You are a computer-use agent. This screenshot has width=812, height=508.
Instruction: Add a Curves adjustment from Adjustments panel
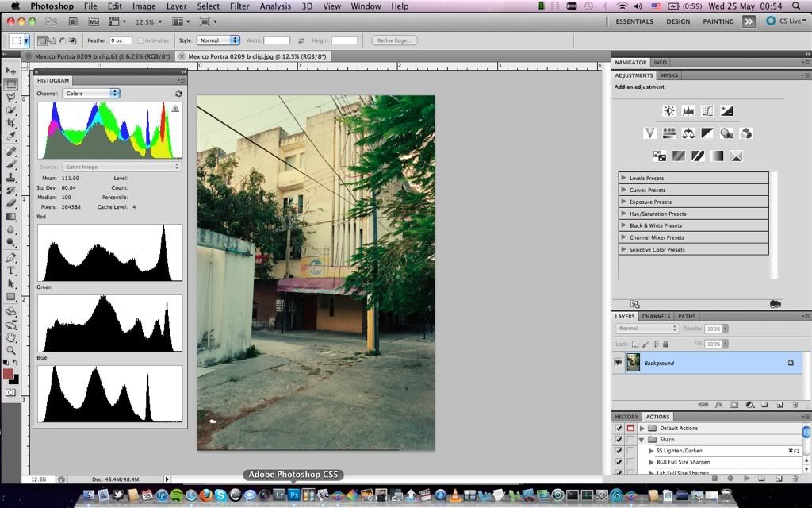(707, 111)
